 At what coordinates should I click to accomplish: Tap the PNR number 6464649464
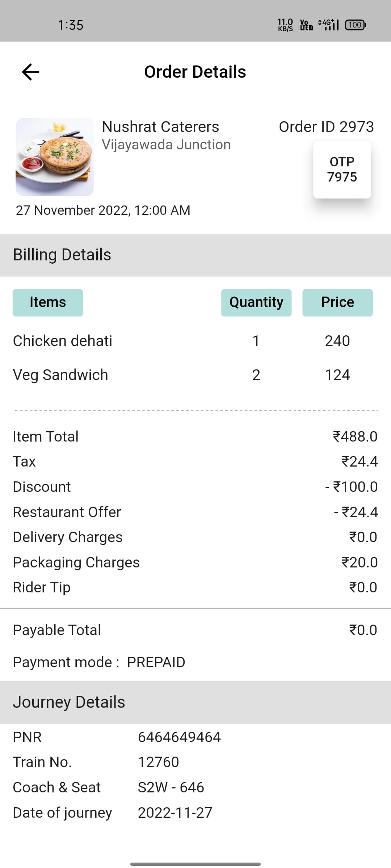pyautogui.click(x=179, y=737)
